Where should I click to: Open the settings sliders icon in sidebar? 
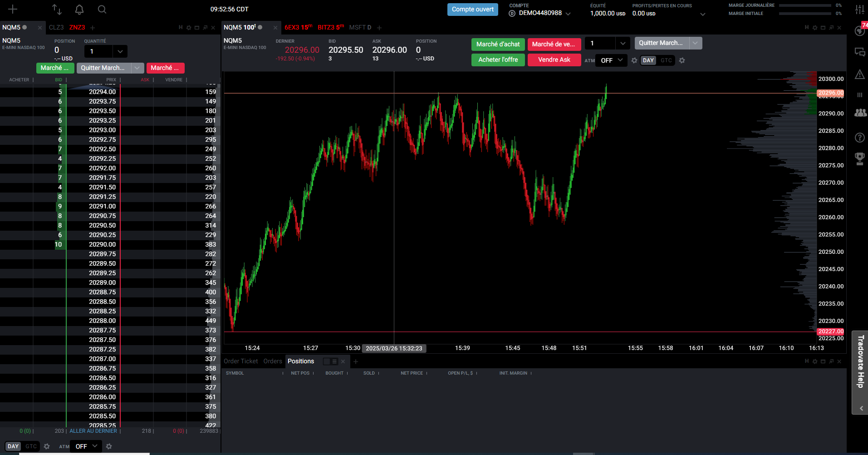click(859, 10)
